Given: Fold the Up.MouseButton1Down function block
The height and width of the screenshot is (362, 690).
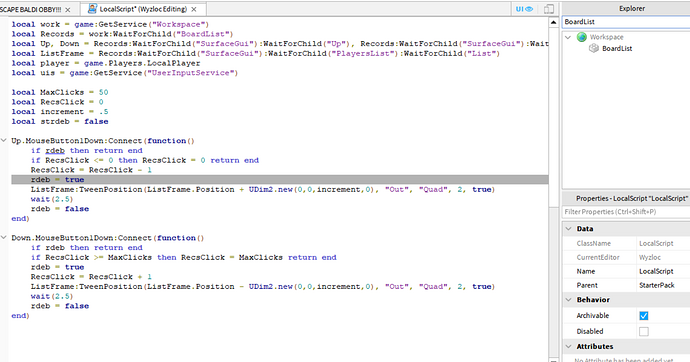Looking at the screenshot, I should pyautogui.click(x=4, y=141).
